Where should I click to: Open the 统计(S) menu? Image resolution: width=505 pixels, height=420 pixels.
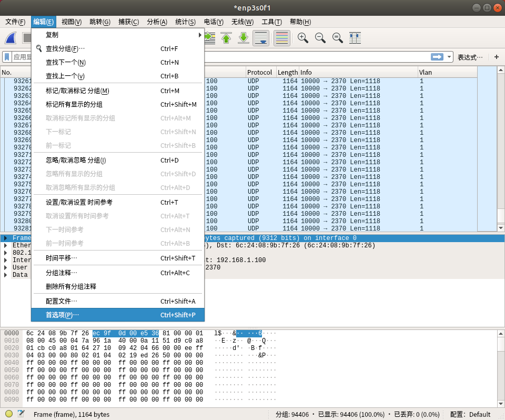click(x=185, y=22)
